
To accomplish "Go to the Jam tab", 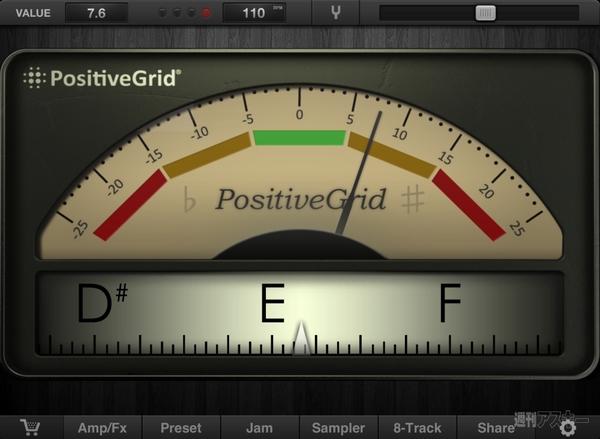I will coord(259,428).
